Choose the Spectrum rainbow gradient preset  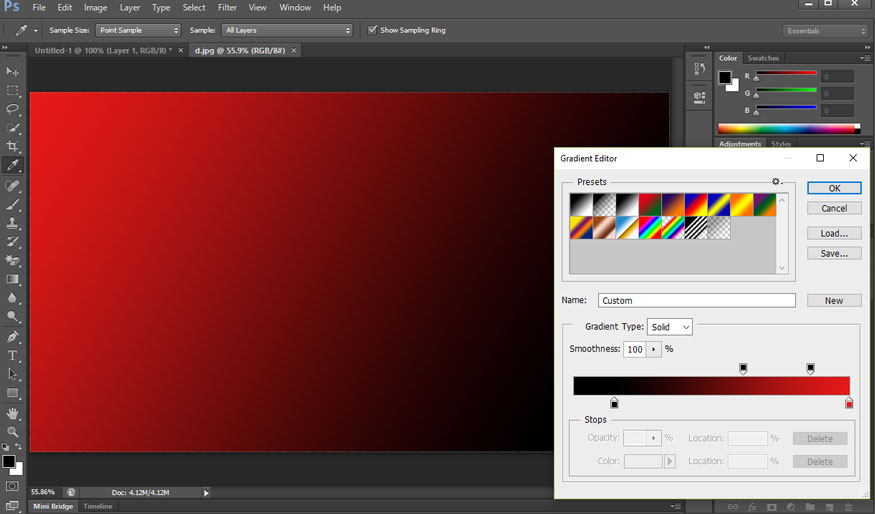click(650, 228)
